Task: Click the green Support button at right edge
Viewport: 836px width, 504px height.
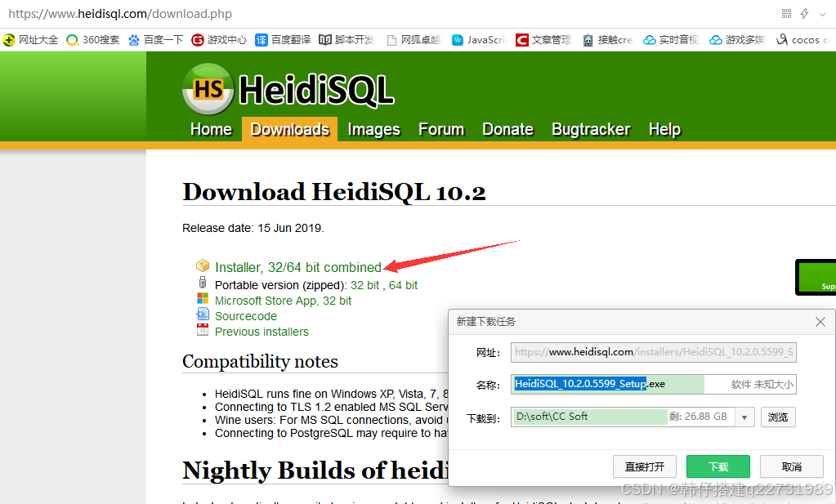Action: point(816,277)
